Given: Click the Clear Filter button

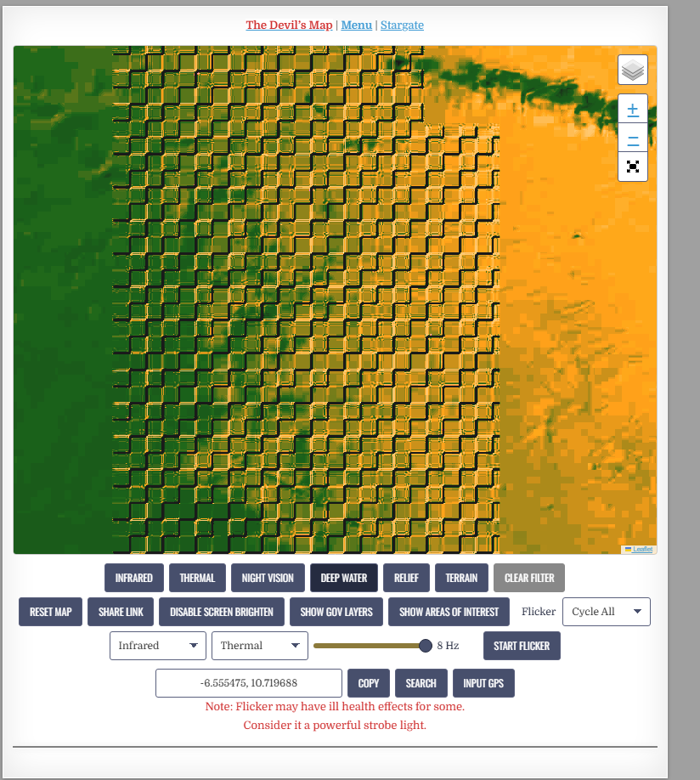Looking at the screenshot, I should click(529, 578).
